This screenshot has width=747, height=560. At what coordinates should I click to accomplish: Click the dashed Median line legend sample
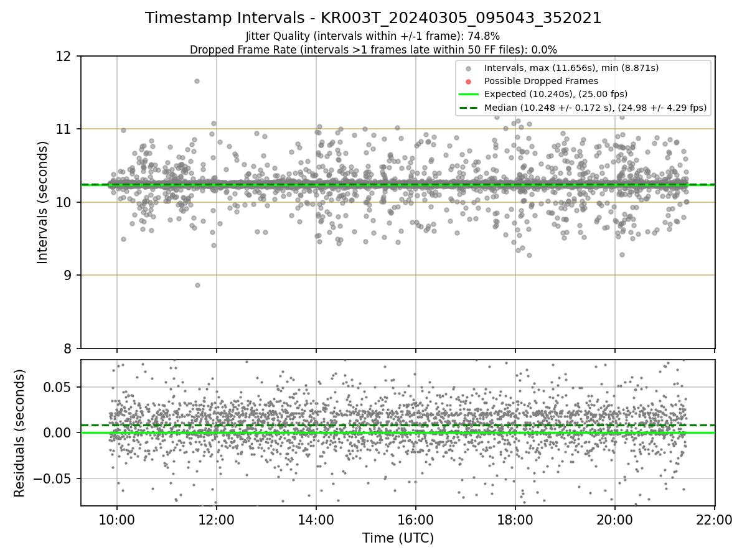click(x=469, y=108)
